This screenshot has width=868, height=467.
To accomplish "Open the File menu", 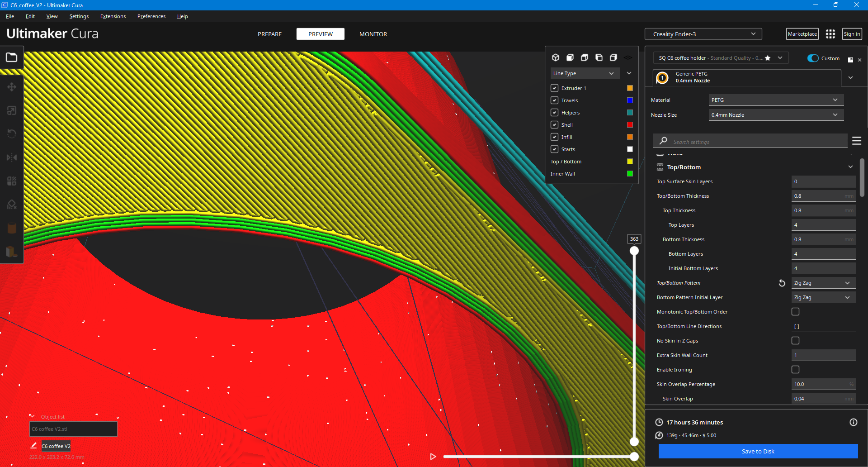I will [10, 16].
